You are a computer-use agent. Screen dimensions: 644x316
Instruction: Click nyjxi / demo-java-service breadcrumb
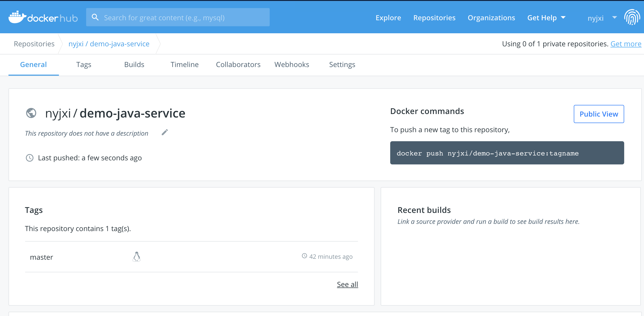[109, 44]
